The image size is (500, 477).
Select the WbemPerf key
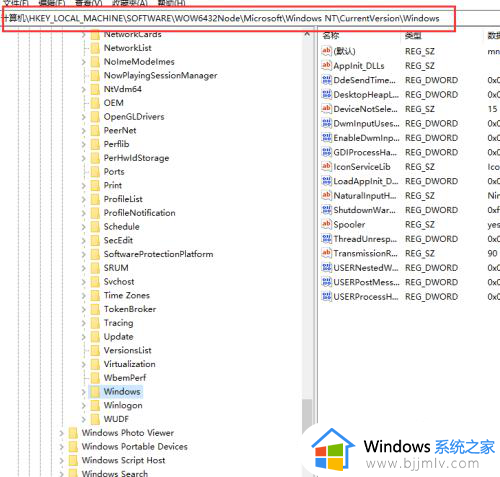(125, 378)
